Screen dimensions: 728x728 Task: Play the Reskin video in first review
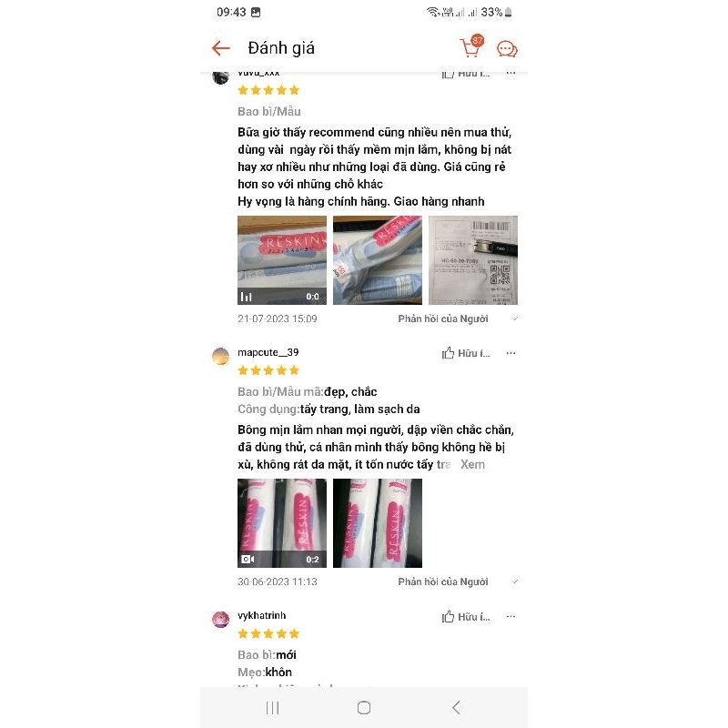tap(282, 260)
